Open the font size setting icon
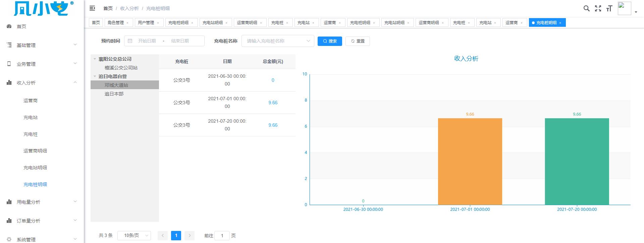This screenshot has height=243, width=644. [x=609, y=9]
